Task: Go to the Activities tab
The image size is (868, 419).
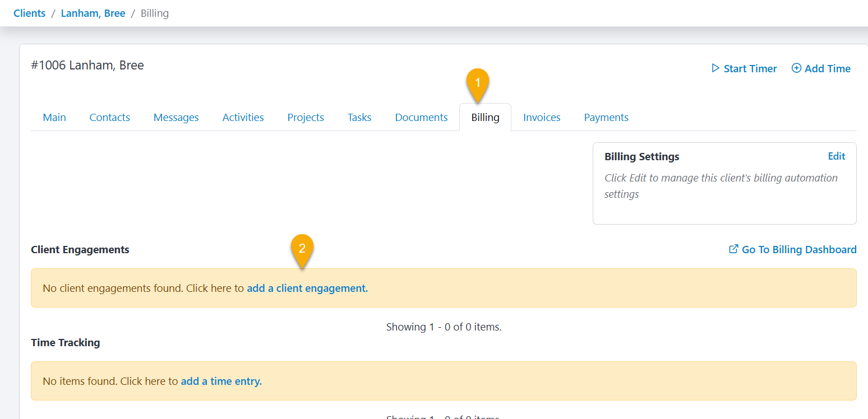Action: click(243, 118)
